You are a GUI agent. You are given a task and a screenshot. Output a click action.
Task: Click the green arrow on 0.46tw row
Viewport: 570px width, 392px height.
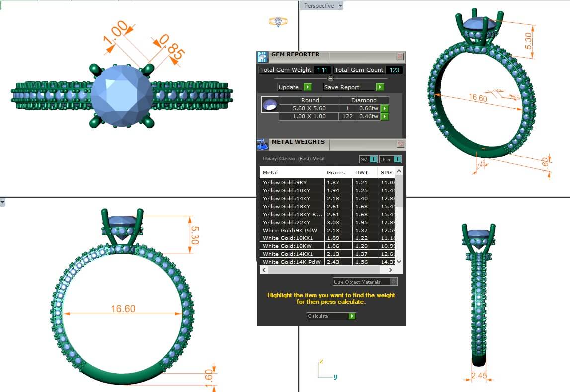click(384, 116)
